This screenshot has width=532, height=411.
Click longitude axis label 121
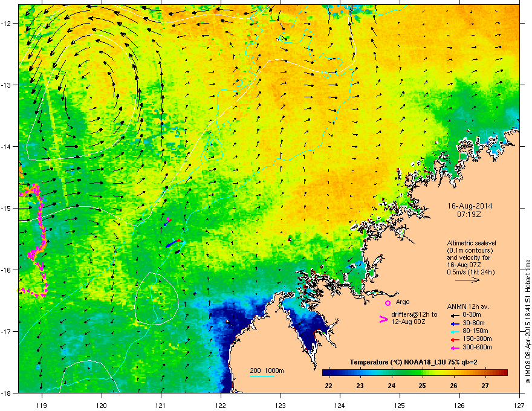(x=161, y=405)
